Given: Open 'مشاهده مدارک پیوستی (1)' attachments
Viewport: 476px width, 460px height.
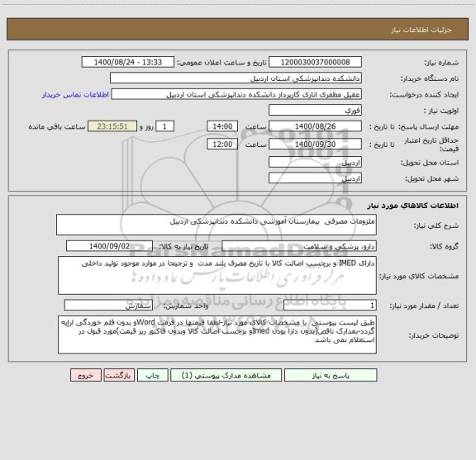Looking at the screenshot, I should (x=226, y=375).
